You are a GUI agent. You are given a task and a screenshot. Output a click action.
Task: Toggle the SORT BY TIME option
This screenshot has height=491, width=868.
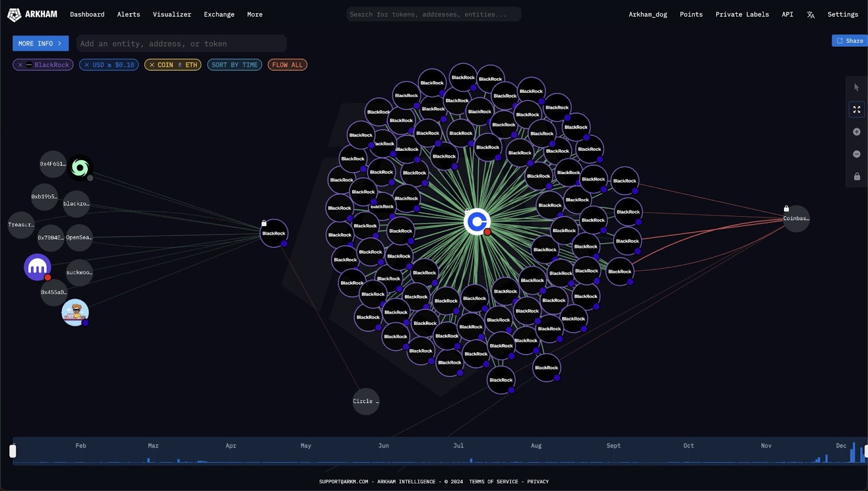[234, 65]
